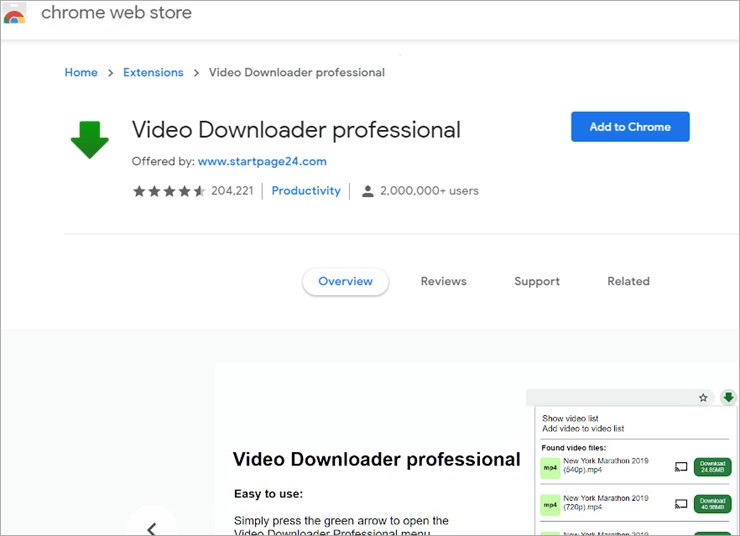Go to the Home breadcrumb link
The width and height of the screenshot is (740, 536).
(x=81, y=73)
